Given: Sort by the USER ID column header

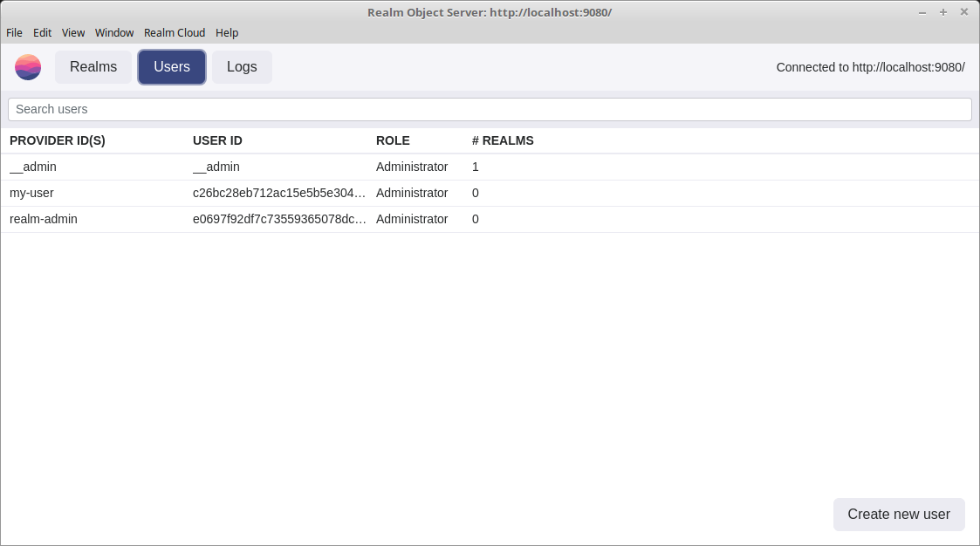Looking at the screenshot, I should click(217, 140).
